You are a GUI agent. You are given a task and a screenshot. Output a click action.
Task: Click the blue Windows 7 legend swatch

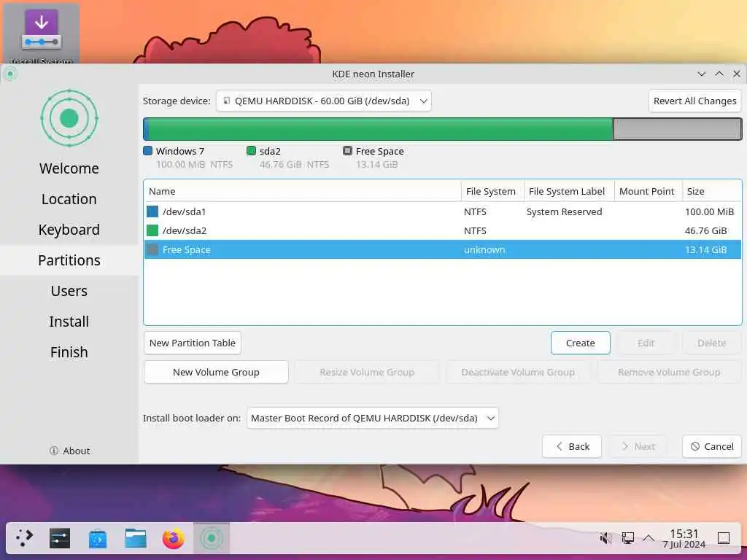(147, 151)
